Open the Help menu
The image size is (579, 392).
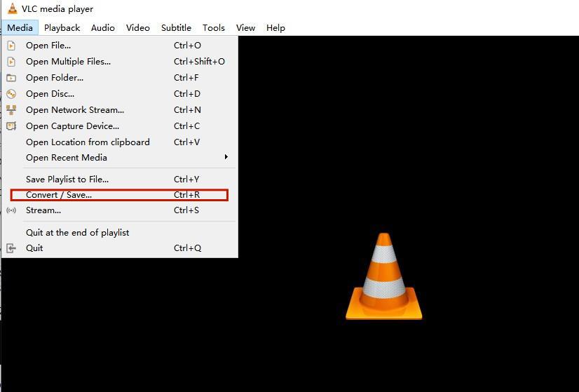tap(275, 28)
